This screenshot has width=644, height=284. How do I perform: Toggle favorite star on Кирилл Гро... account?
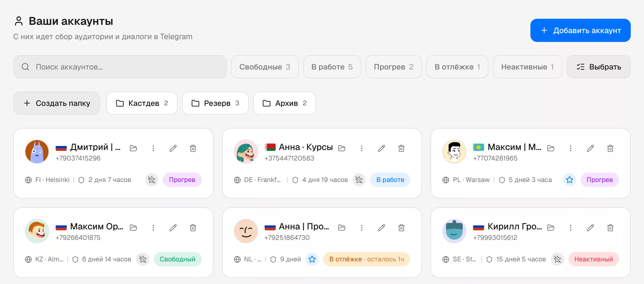point(557,259)
